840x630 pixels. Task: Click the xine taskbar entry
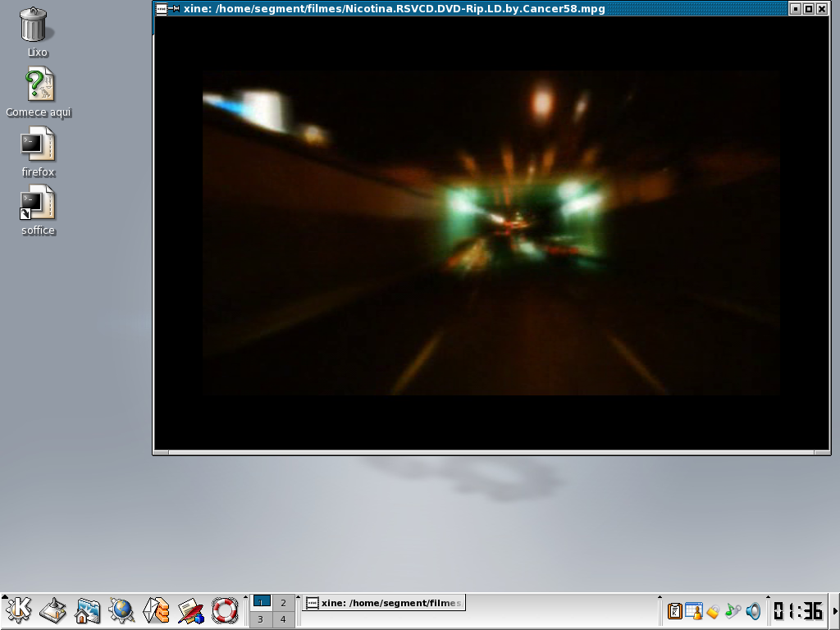point(384,603)
